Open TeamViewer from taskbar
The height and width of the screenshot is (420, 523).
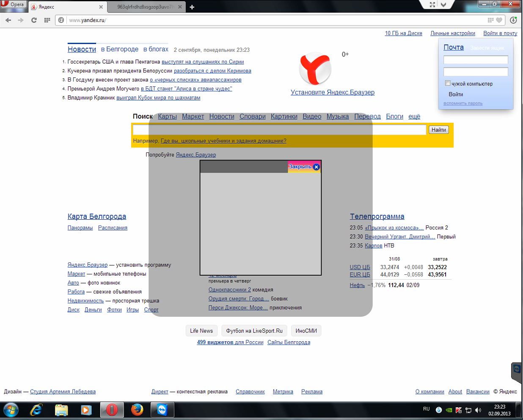tap(162, 410)
